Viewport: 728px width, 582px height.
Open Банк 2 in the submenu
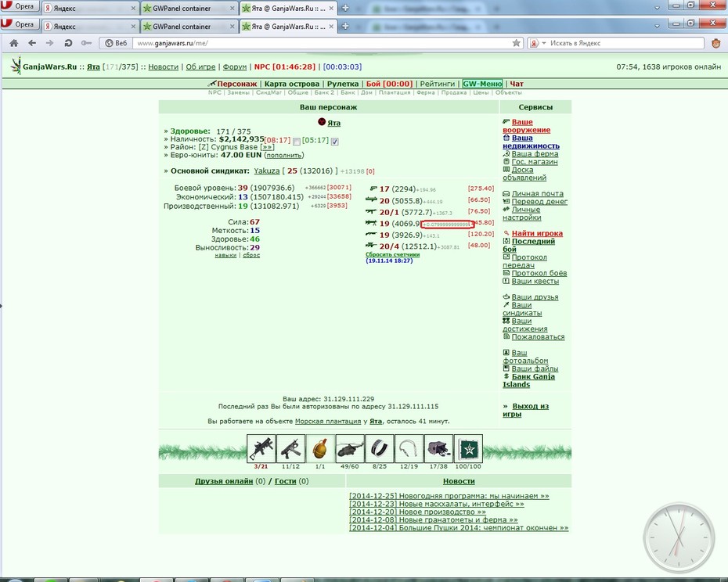pyautogui.click(x=324, y=92)
